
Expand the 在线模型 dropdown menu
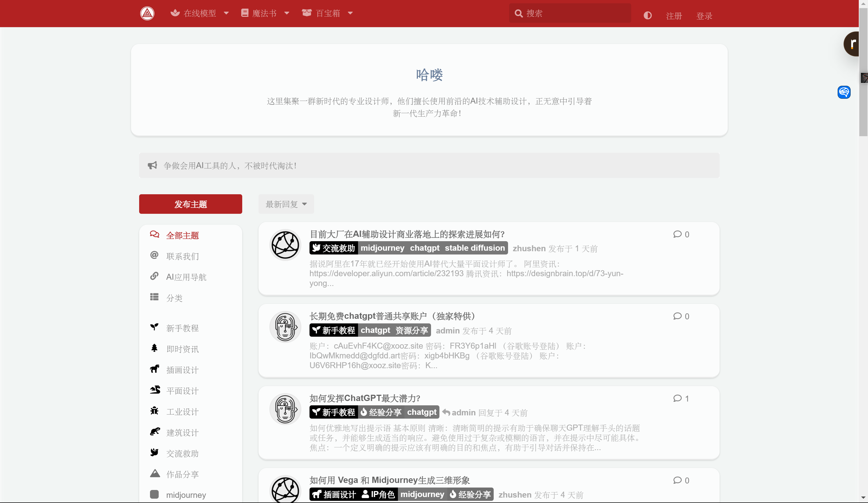click(x=199, y=14)
